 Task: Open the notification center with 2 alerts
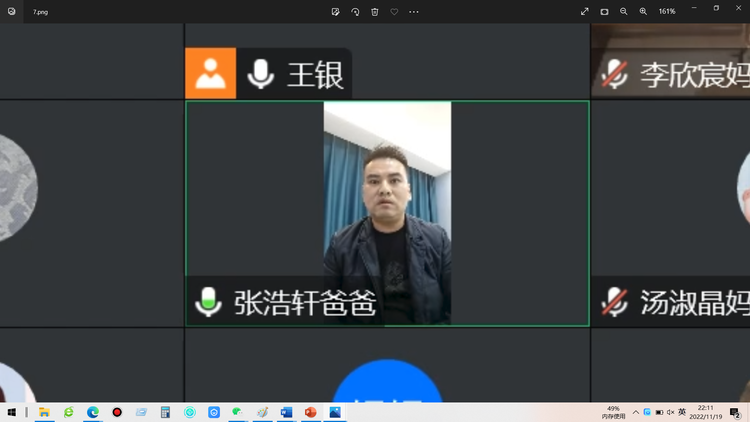pos(736,412)
